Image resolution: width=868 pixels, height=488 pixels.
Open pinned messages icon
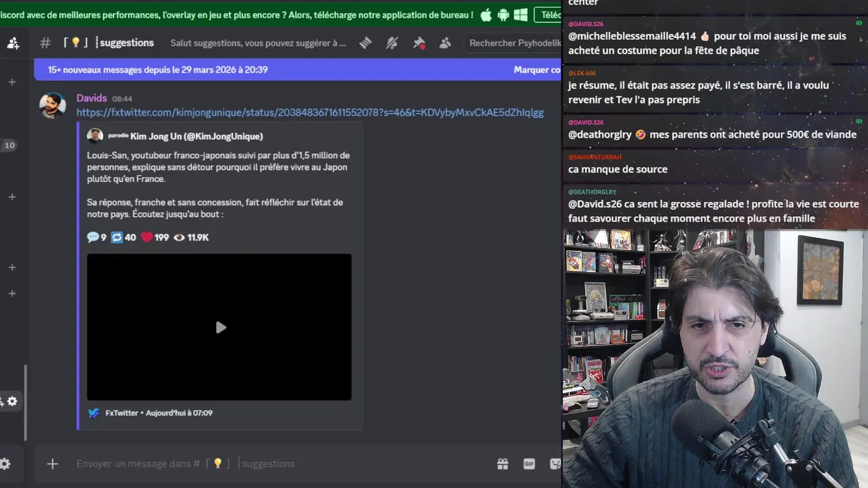tap(419, 43)
